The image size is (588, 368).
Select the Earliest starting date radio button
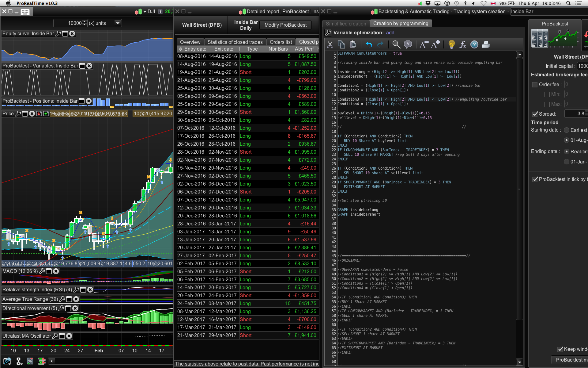(566, 130)
